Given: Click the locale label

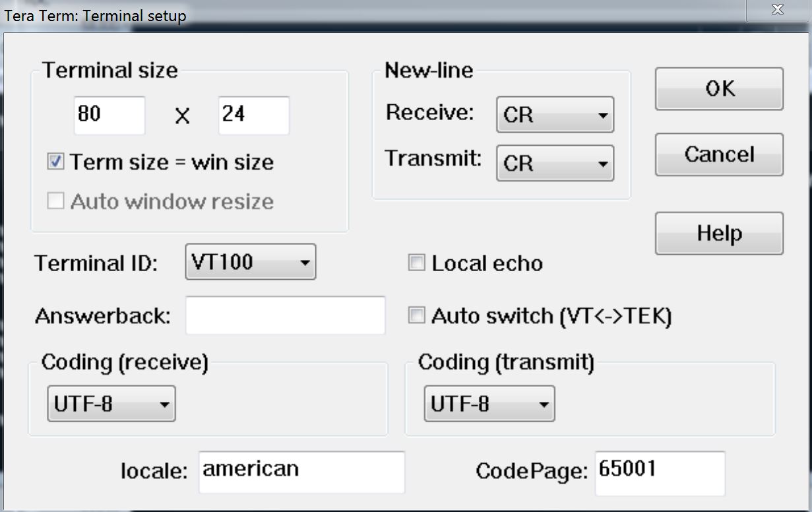Looking at the screenshot, I should click(x=154, y=471).
